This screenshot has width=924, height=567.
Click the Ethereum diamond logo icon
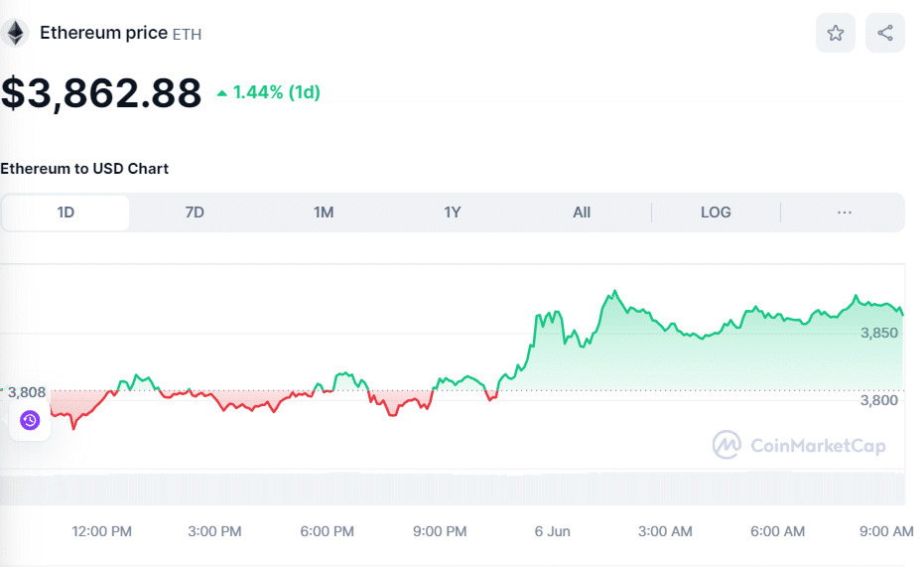pos(15,33)
